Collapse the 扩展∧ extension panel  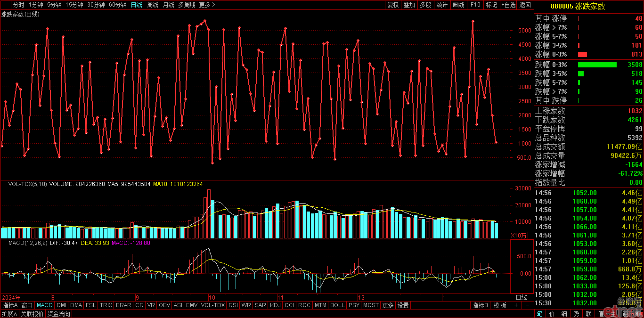click(9, 314)
